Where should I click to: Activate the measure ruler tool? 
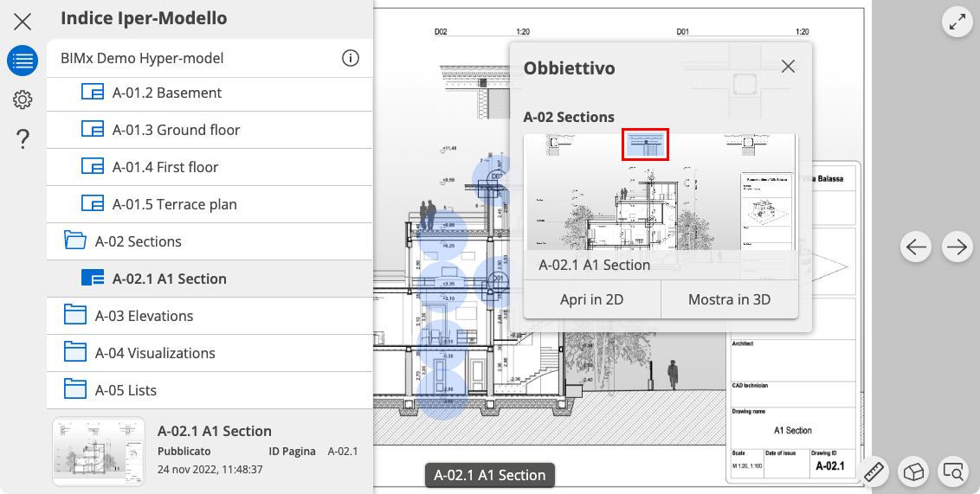pyautogui.click(x=874, y=472)
